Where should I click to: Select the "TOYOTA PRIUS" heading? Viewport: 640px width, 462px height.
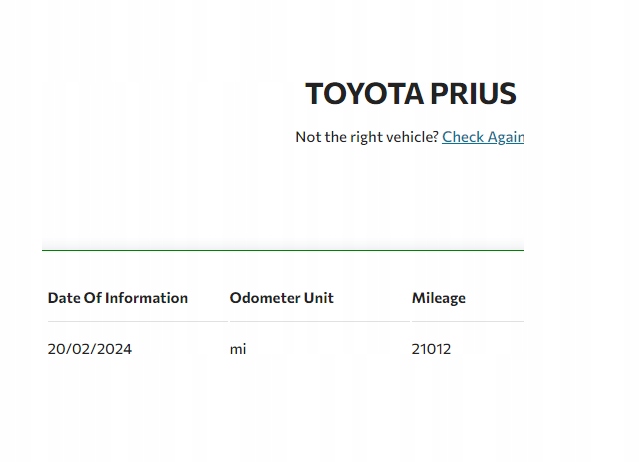click(410, 94)
